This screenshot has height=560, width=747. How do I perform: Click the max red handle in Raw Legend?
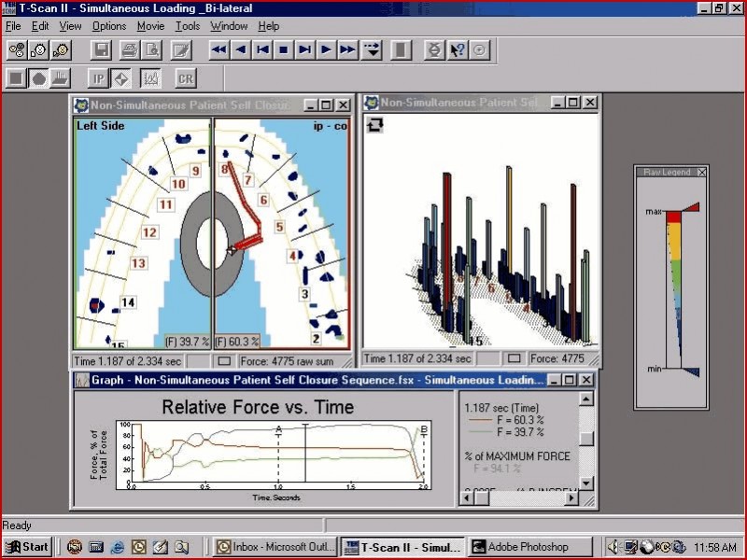690,207
